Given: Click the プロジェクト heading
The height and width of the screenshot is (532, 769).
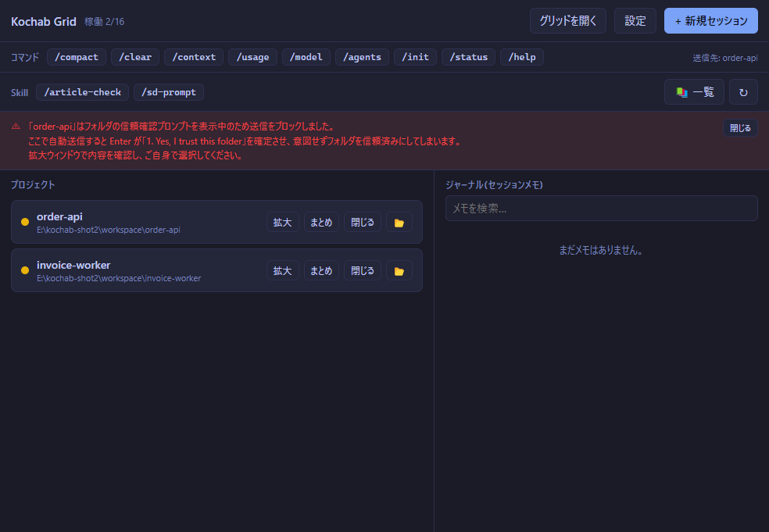Looking at the screenshot, I should 33,185.
